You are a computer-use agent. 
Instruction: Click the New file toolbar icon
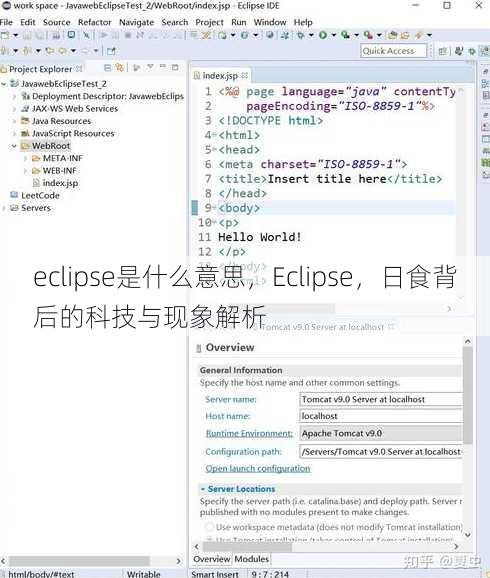5,35
